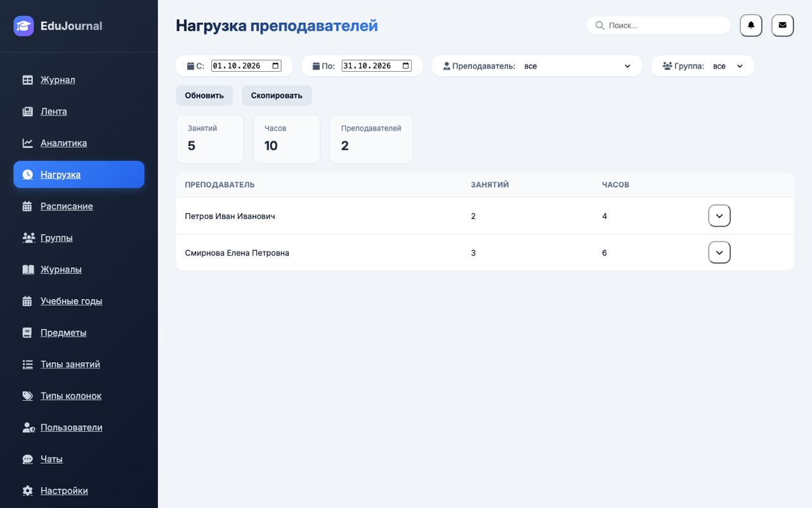Click the Расписание calendar icon

(27, 206)
